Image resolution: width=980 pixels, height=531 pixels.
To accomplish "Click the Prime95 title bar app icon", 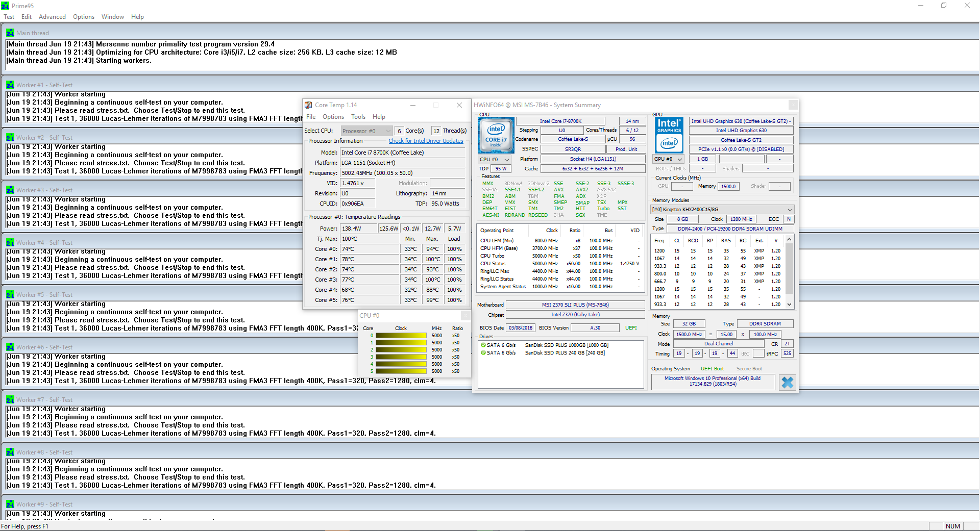I will pyautogui.click(x=5, y=6).
